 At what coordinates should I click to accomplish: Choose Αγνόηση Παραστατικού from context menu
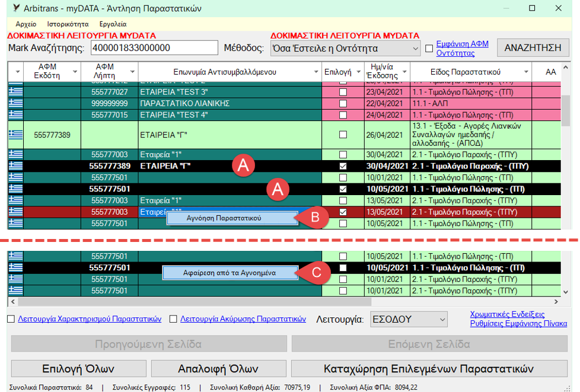pos(232,218)
